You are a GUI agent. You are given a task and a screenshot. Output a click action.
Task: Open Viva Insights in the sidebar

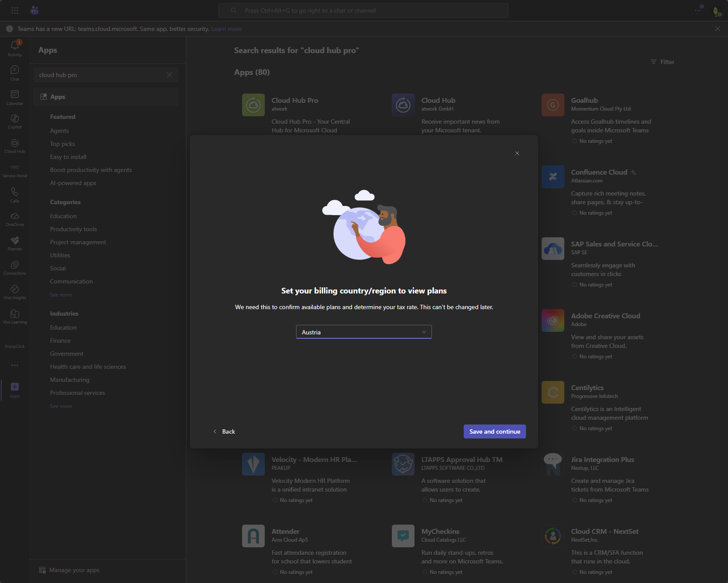(x=15, y=292)
